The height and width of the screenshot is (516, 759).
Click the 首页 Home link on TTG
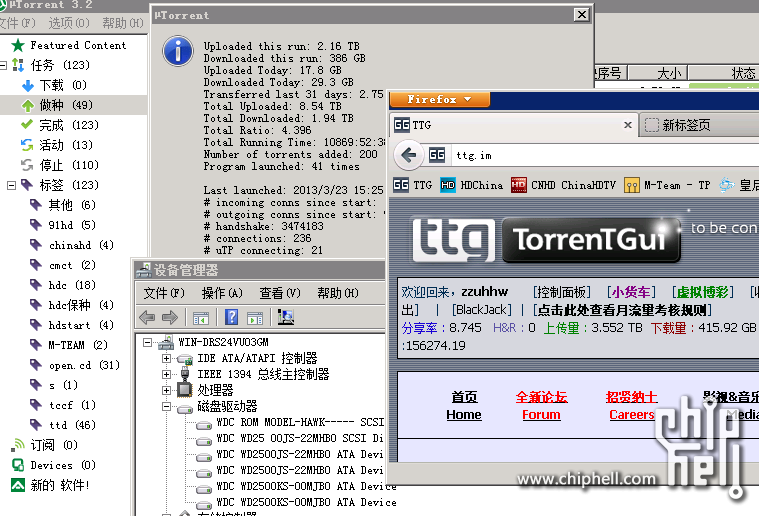(x=464, y=406)
